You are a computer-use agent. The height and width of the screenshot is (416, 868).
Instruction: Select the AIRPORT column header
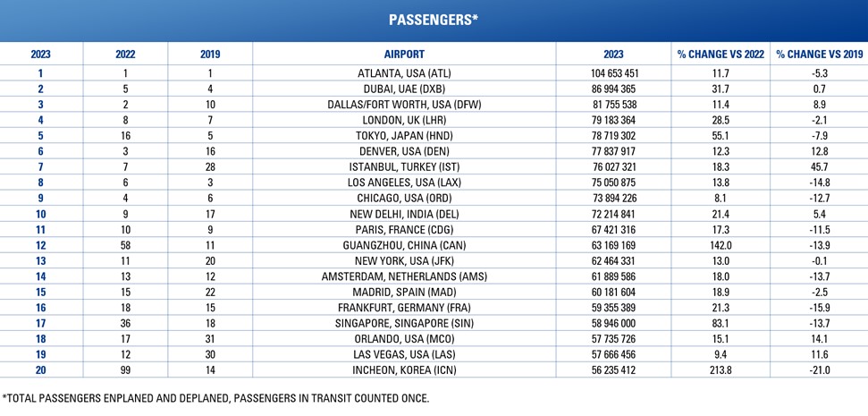click(x=404, y=55)
